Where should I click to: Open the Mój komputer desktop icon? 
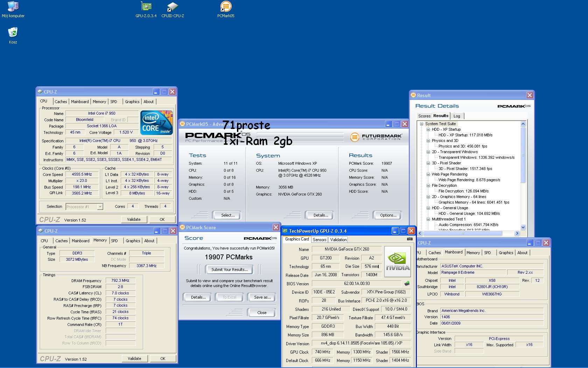[x=13, y=9]
